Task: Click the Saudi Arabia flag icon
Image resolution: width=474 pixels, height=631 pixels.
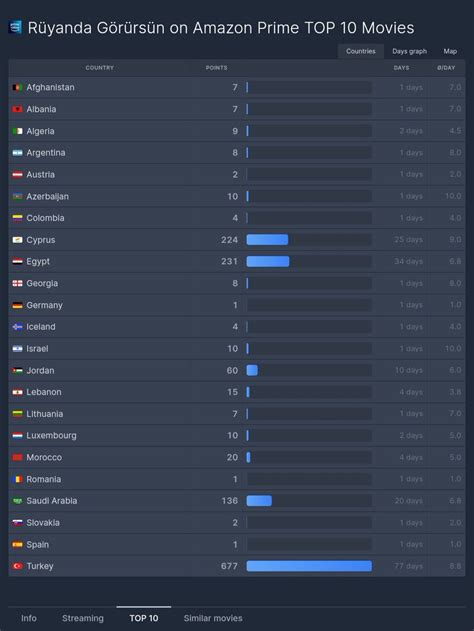Action: point(17,501)
